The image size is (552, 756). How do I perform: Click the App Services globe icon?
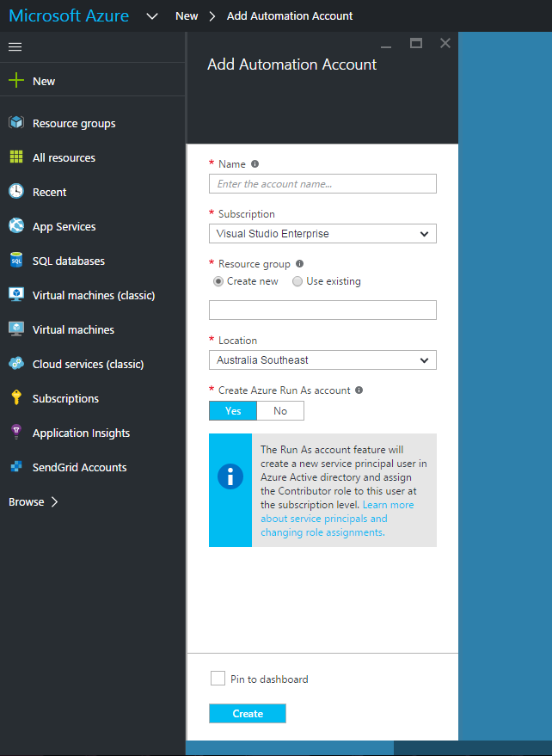tap(16, 225)
